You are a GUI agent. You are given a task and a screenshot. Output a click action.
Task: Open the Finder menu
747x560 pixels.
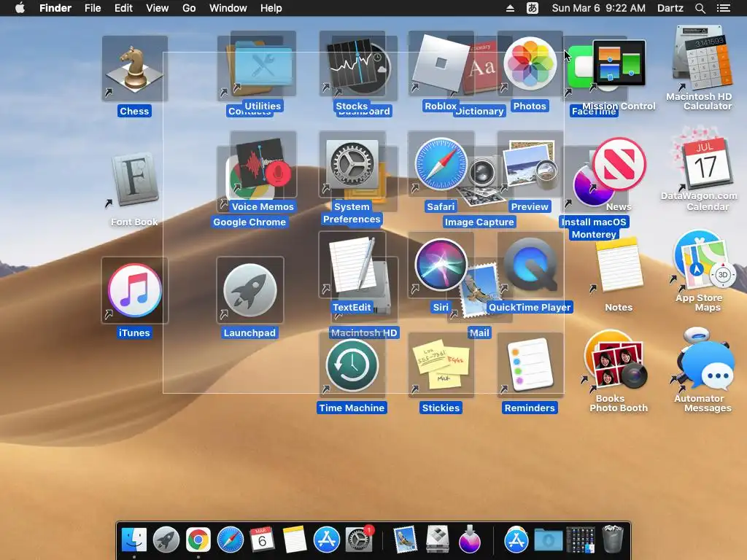tap(55, 8)
